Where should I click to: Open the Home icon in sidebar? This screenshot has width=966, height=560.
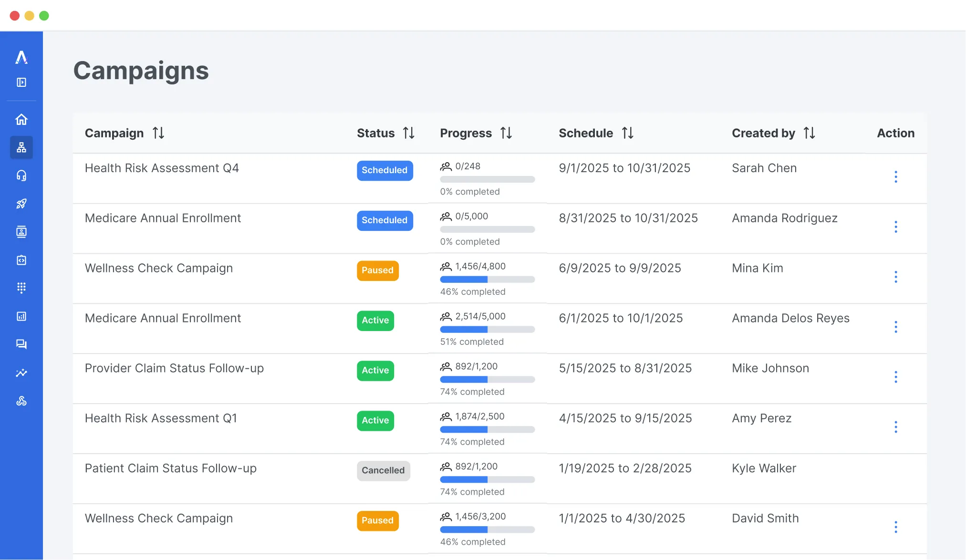tap(21, 119)
